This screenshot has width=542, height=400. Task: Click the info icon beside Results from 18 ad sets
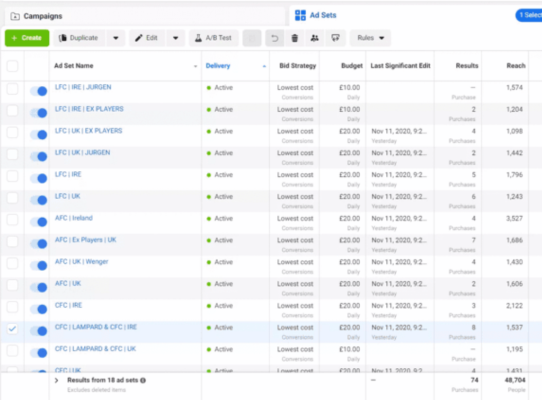point(143,380)
